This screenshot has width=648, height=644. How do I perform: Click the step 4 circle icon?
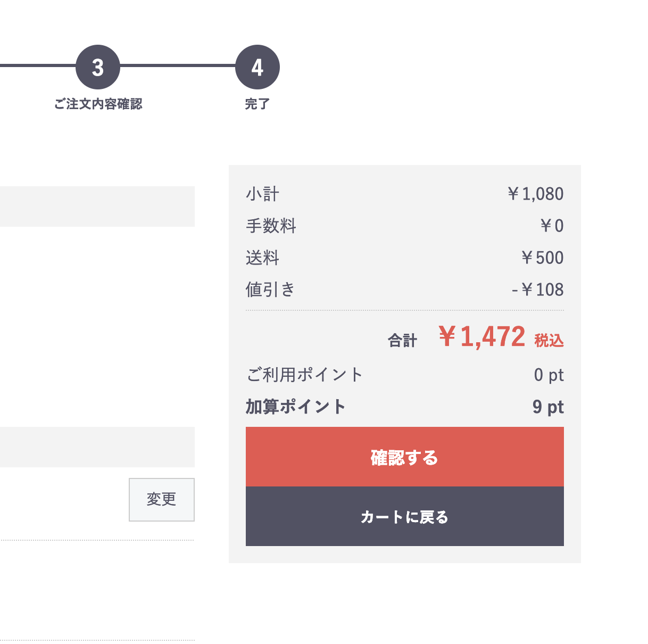257,67
